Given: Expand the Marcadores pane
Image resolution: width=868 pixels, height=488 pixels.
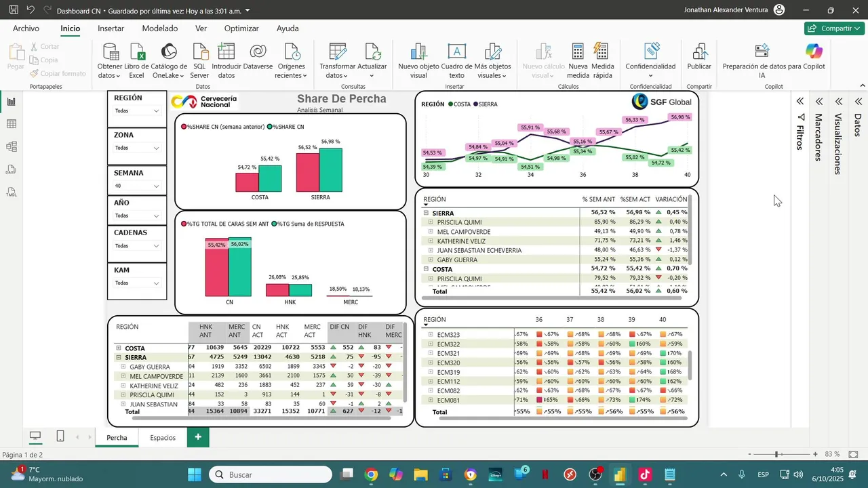Looking at the screenshot, I should click(819, 102).
